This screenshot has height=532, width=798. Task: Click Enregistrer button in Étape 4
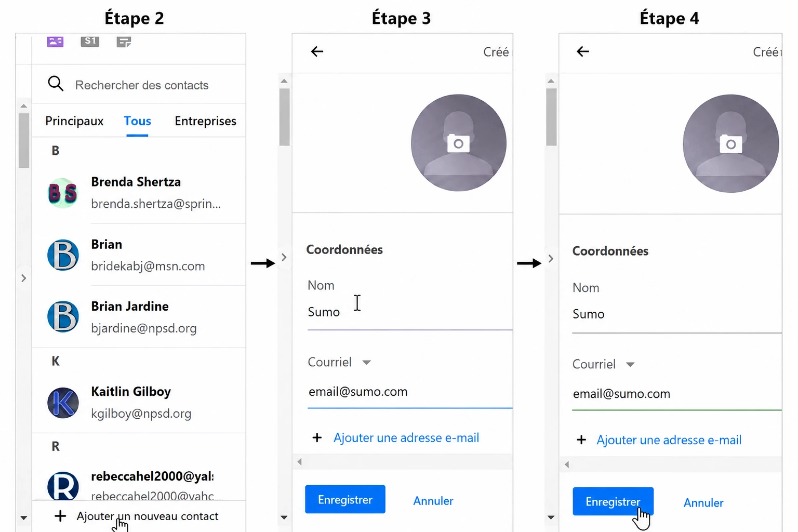(613, 501)
